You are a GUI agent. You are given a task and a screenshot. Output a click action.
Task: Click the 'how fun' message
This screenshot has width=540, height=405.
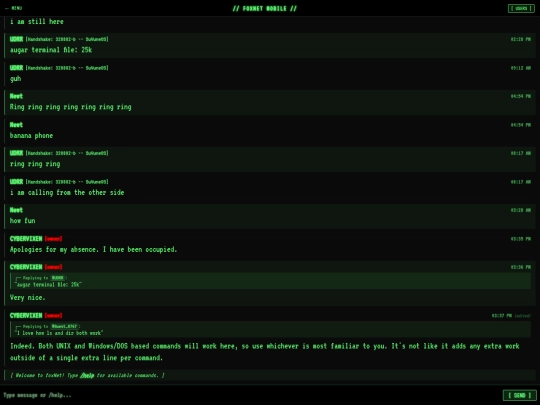click(22, 221)
